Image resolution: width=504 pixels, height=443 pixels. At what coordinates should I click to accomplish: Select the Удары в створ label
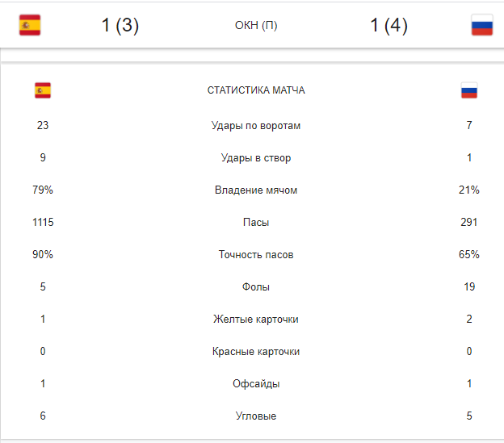click(256, 158)
